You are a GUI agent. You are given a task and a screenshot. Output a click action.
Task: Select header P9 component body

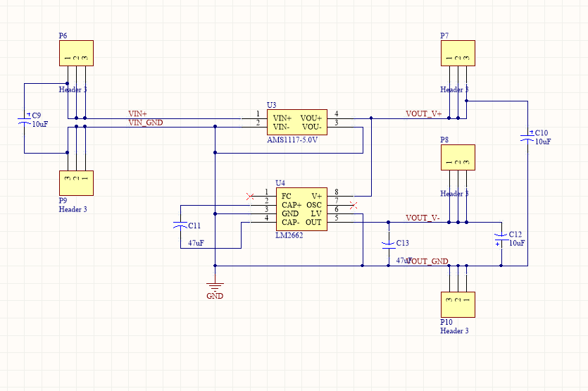76,183
